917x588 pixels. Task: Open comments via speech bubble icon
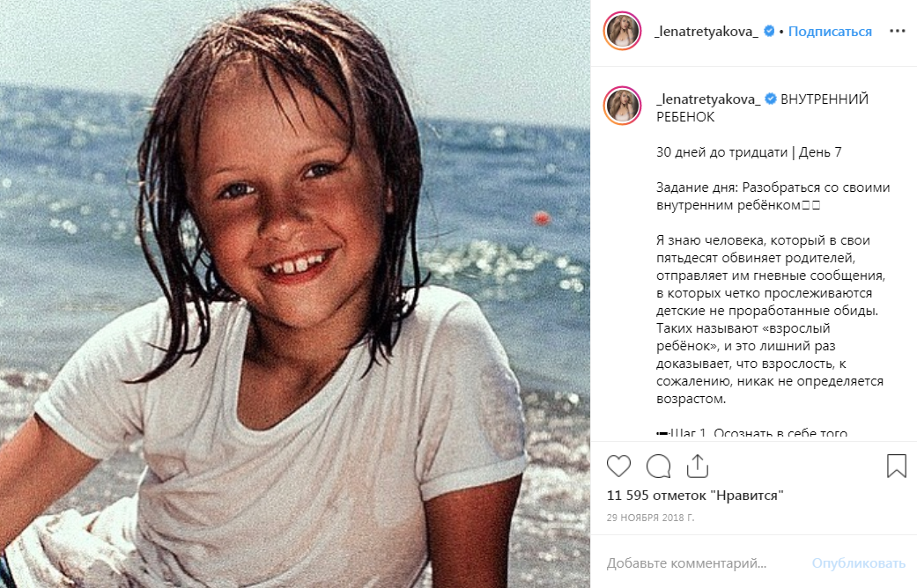point(658,466)
